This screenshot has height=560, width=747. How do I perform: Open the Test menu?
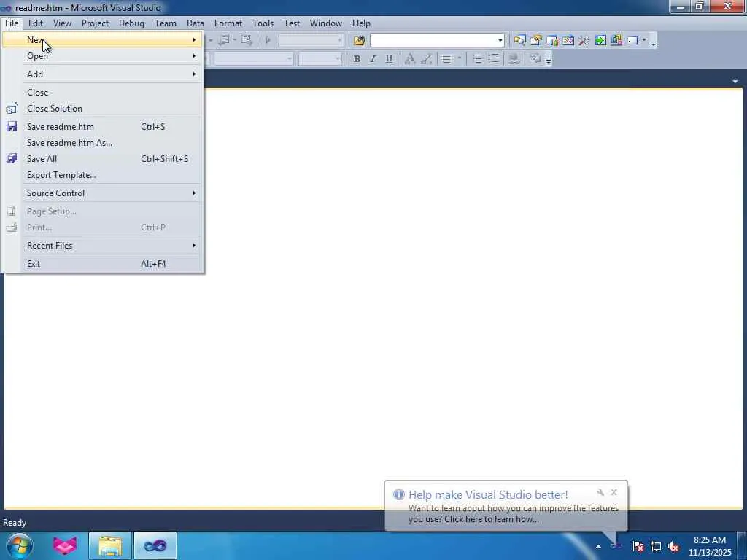click(292, 23)
